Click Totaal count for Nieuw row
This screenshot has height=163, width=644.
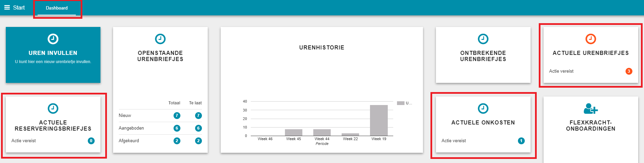click(177, 116)
